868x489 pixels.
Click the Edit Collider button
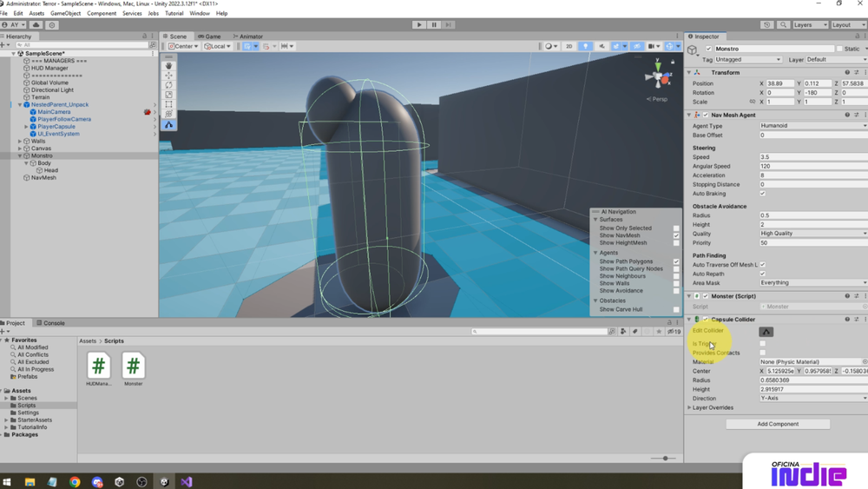coord(766,332)
